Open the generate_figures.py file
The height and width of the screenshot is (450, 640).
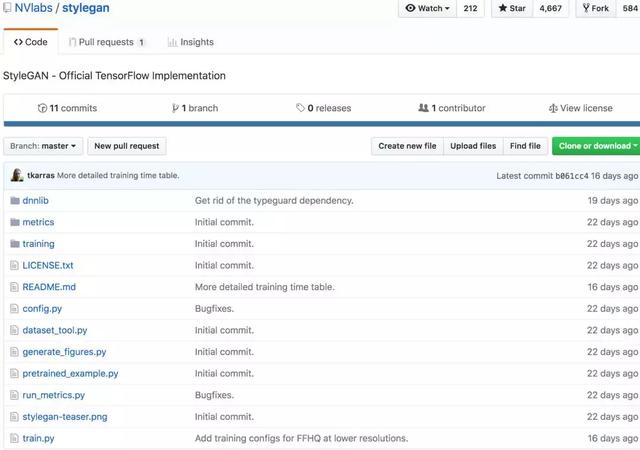(x=64, y=352)
